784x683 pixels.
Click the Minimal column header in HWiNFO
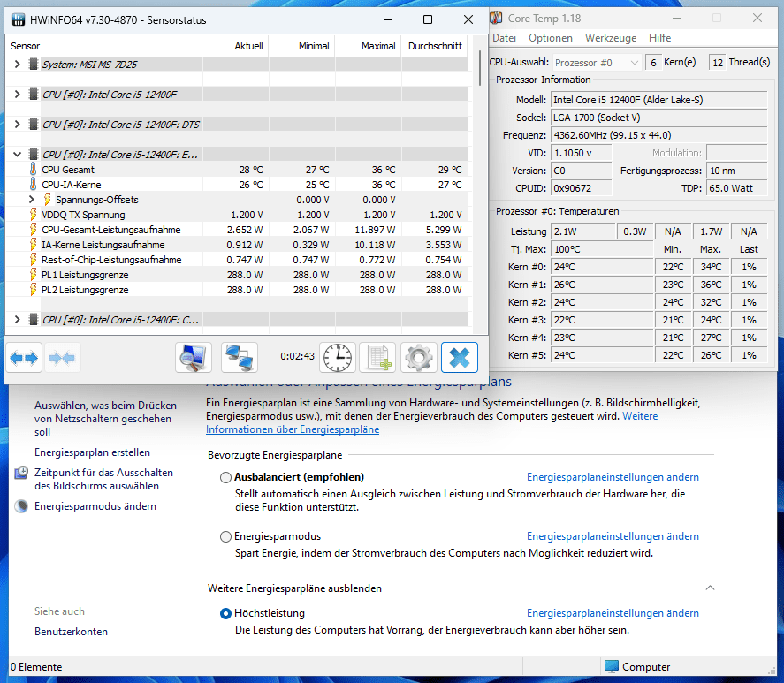[x=302, y=46]
